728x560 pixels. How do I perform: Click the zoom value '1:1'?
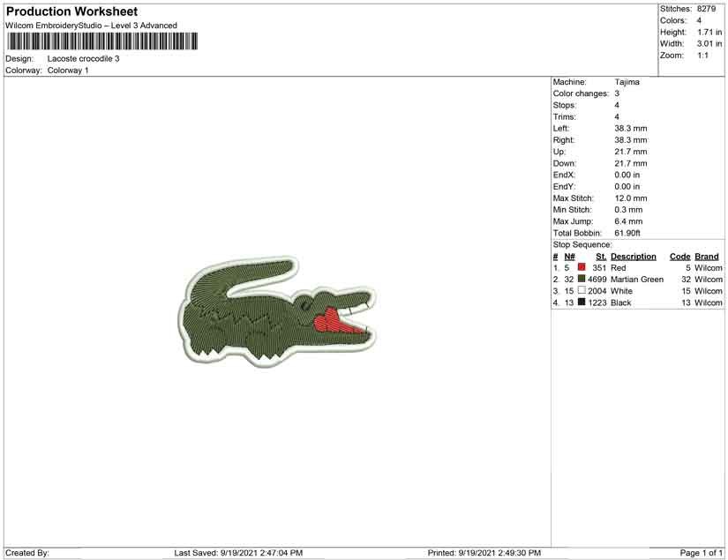(703, 56)
